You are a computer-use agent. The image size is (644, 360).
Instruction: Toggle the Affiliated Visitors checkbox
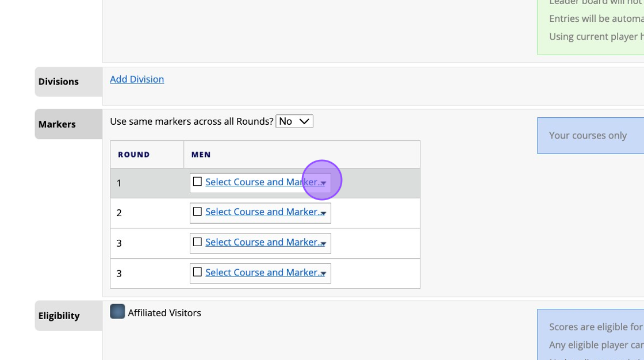pos(117,312)
